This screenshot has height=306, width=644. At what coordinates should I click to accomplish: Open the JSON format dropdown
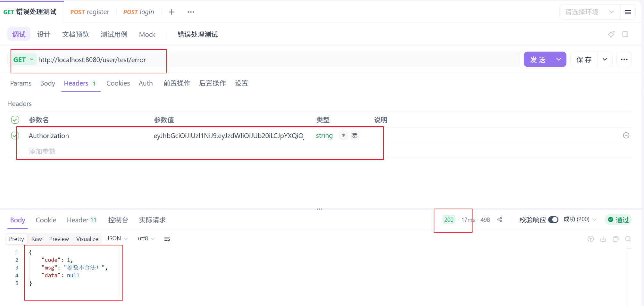pyautogui.click(x=117, y=239)
